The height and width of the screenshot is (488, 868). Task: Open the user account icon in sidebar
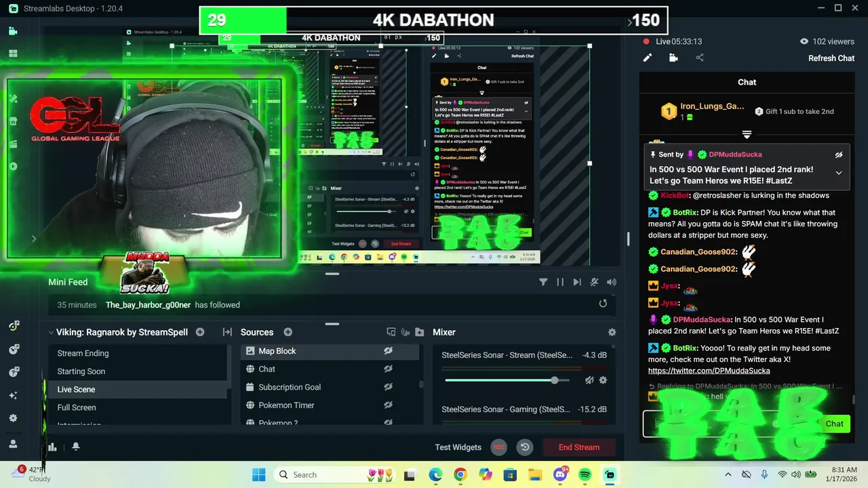click(13, 443)
